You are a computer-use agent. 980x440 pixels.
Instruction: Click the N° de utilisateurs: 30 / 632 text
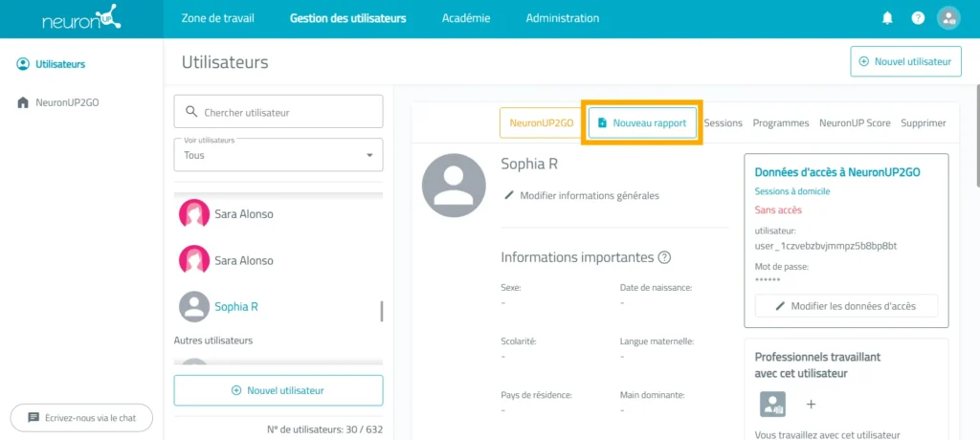click(x=325, y=429)
